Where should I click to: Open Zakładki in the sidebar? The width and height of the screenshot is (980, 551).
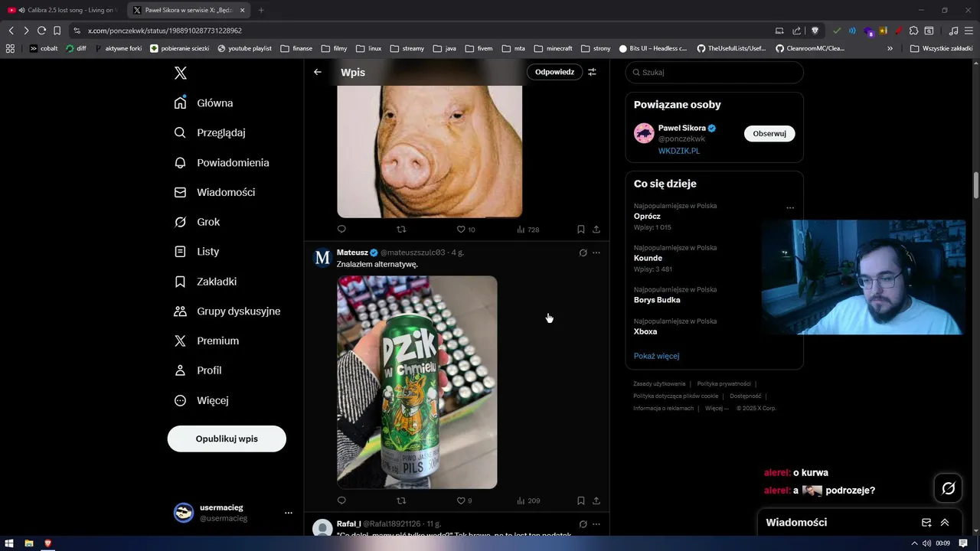click(206, 282)
